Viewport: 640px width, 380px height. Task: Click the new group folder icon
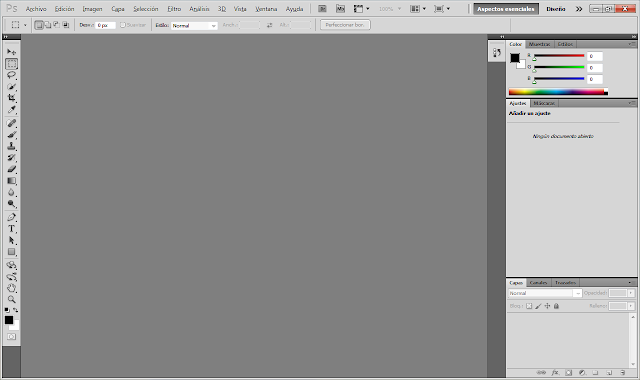596,372
